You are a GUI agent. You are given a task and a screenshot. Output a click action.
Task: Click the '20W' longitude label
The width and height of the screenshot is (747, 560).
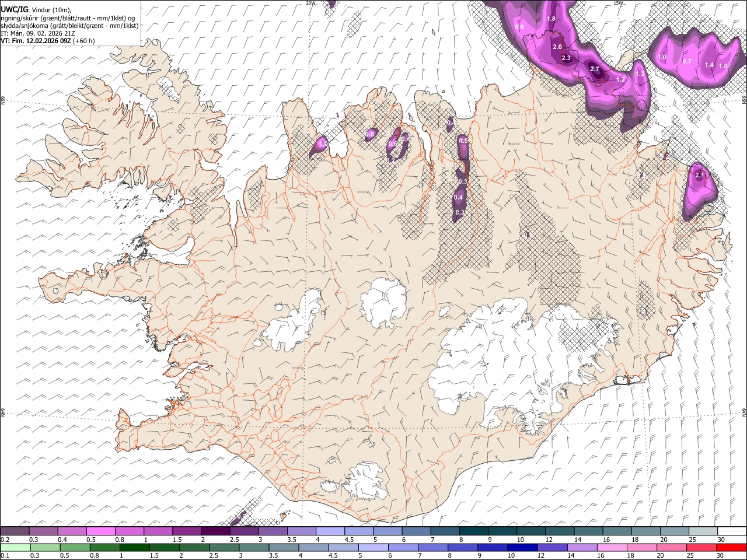[310, 3]
